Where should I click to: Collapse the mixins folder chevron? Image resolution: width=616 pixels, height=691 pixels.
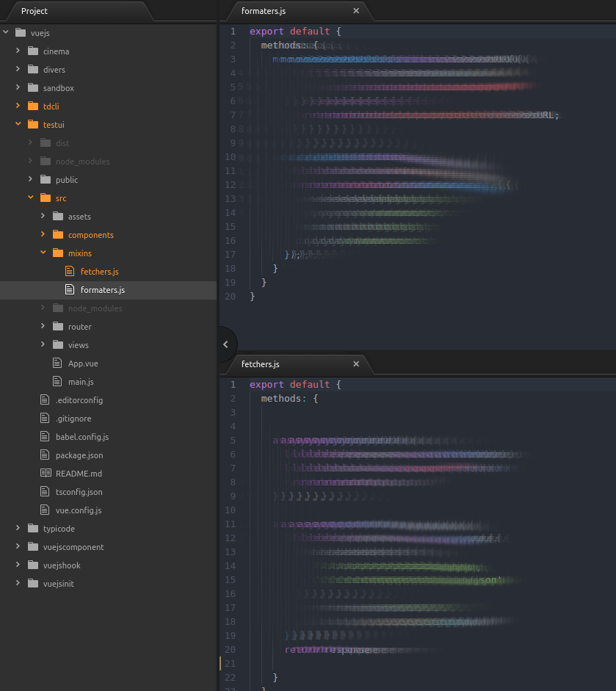(x=43, y=253)
